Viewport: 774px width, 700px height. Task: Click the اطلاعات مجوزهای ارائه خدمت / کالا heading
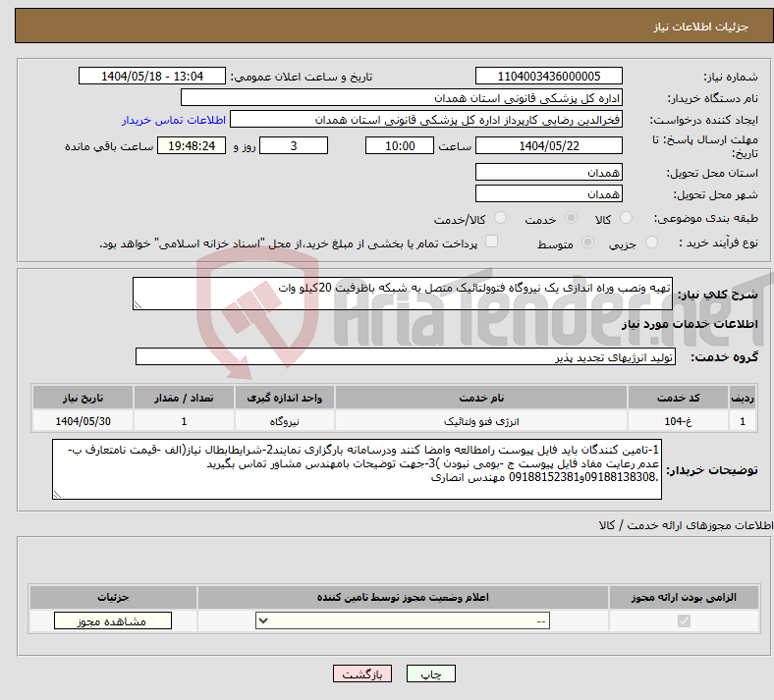[686, 526]
